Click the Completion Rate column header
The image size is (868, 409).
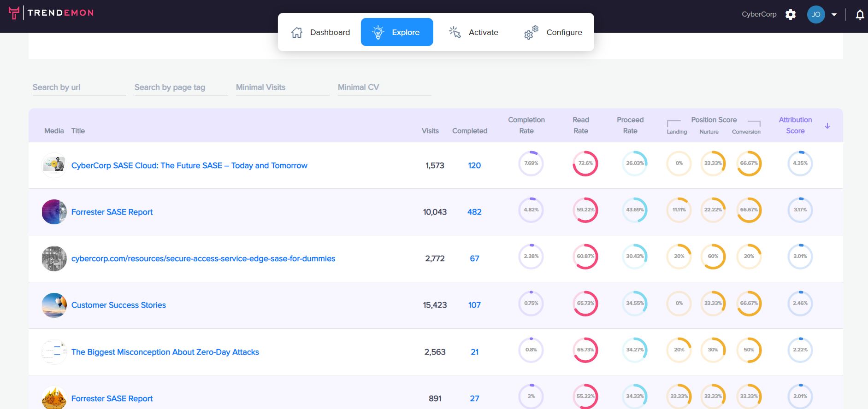526,125
